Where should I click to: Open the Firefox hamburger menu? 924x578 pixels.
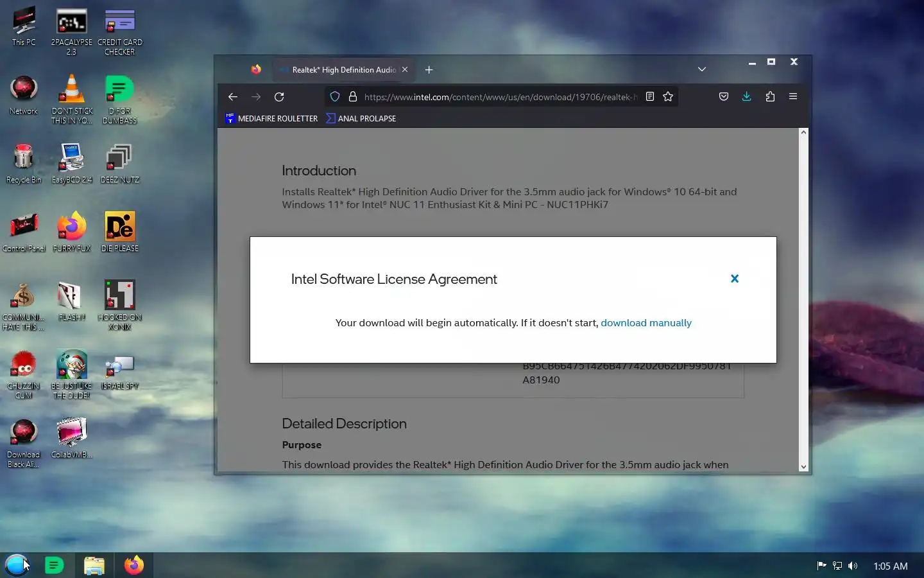pyautogui.click(x=793, y=97)
